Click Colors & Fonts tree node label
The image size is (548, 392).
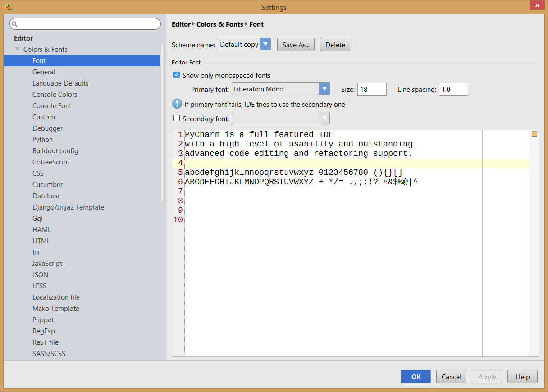pyautogui.click(x=45, y=49)
